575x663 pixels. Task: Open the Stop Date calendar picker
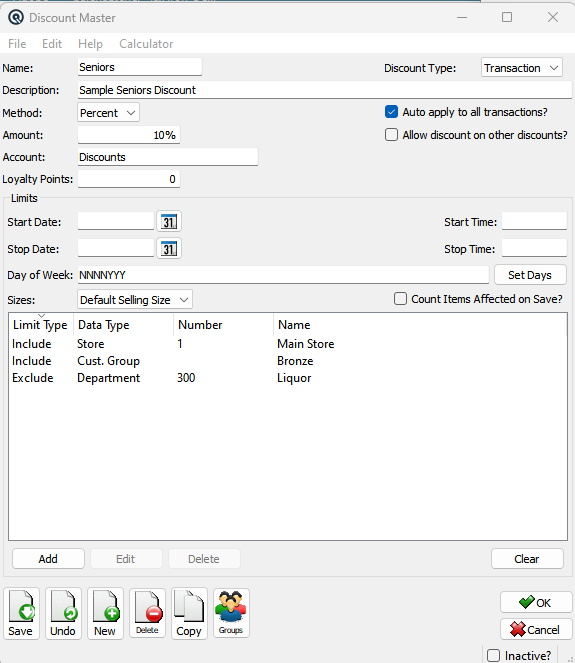pyautogui.click(x=169, y=249)
